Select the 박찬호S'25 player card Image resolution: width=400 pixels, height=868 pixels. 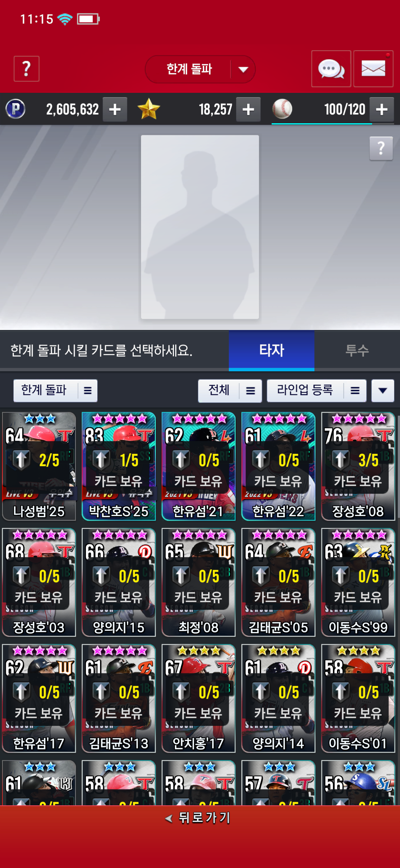(118, 466)
